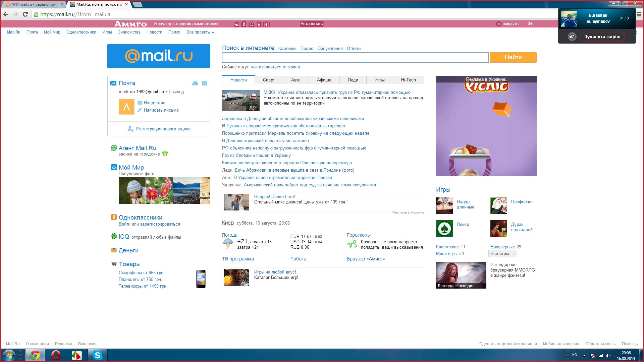Expand the Все проекты dropdown
This screenshot has height=362, width=644.
(200, 32)
